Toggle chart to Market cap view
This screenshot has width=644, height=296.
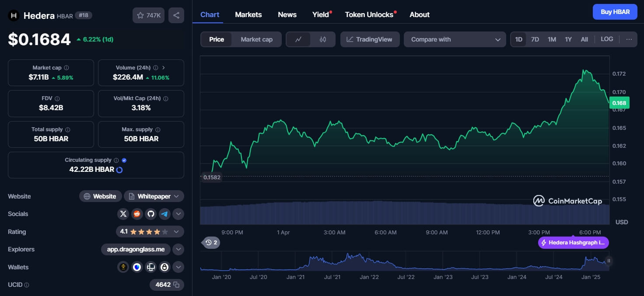pyautogui.click(x=256, y=39)
